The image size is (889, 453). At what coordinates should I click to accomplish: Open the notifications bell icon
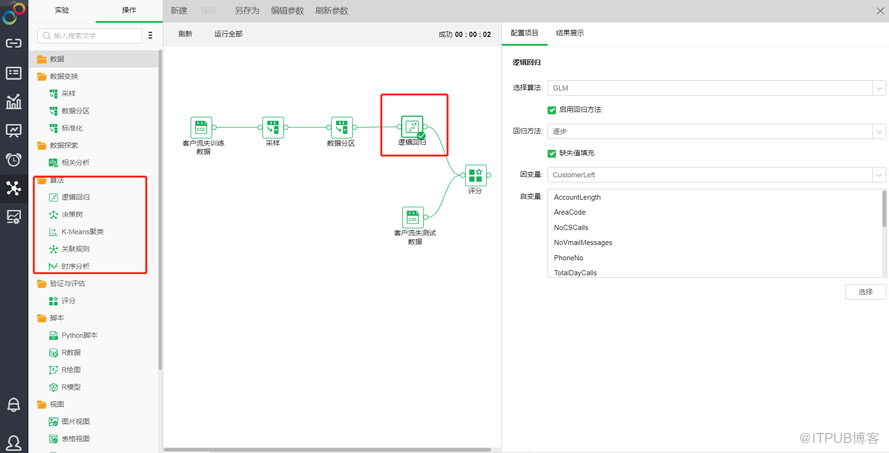tap(14, 405)
